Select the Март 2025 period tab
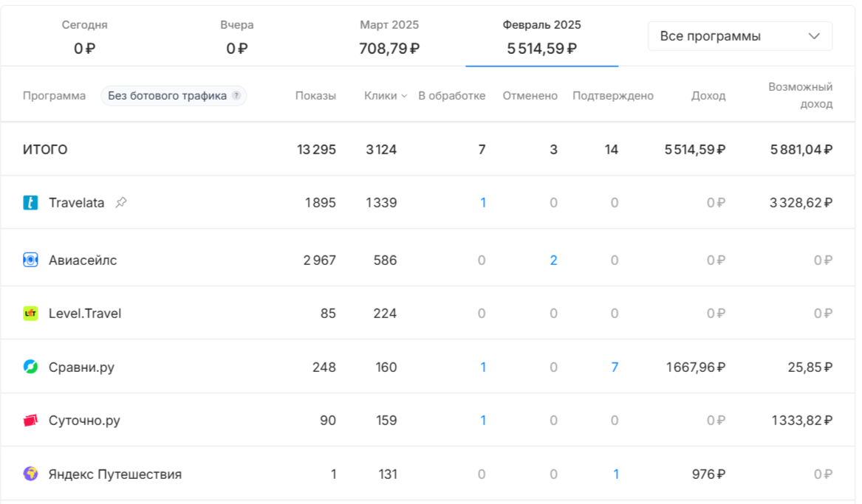The image size is (862, 504). (389, 37)
